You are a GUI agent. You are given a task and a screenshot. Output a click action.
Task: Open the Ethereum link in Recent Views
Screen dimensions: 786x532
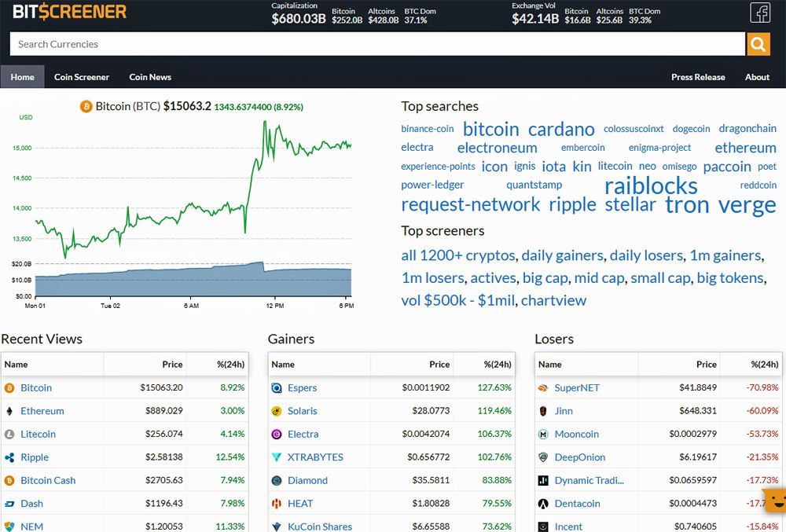point(42,411)
